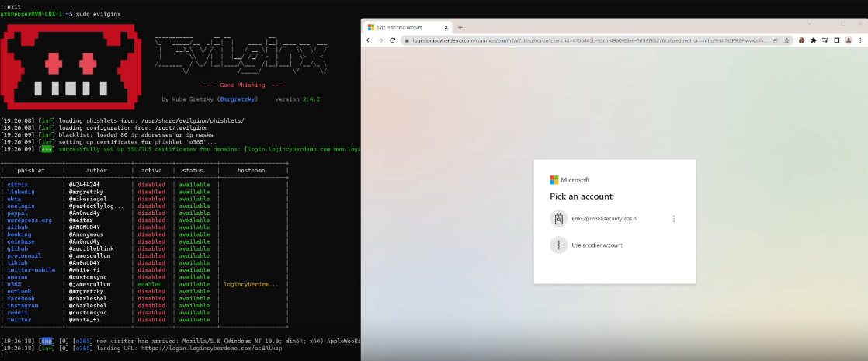Reload the sign-in page
The image size is (868, 361).
393,40
